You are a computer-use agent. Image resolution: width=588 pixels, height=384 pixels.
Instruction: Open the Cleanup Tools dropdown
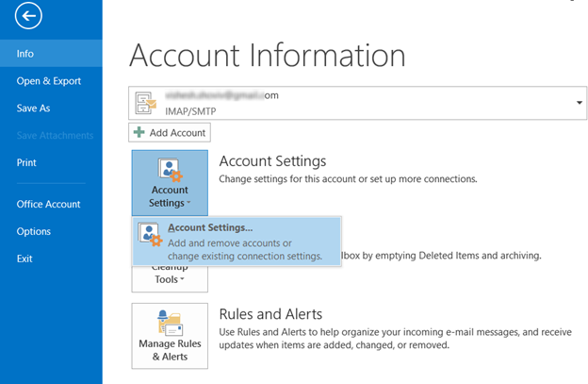point(170,279)
